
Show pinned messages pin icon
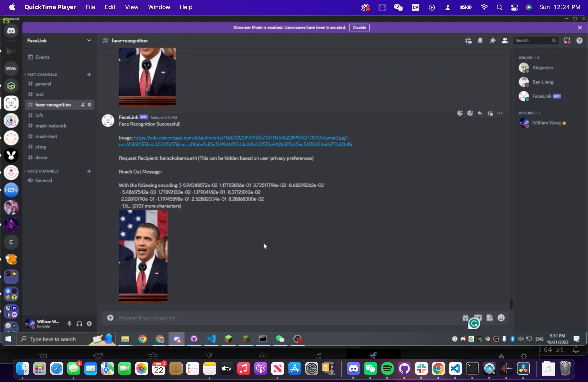[493, 41]
